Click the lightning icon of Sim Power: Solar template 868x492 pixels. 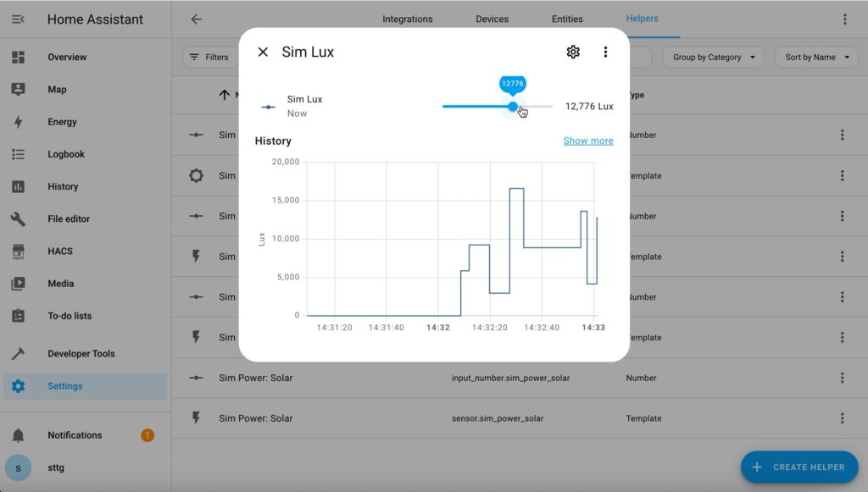click(x=196, y=418)
